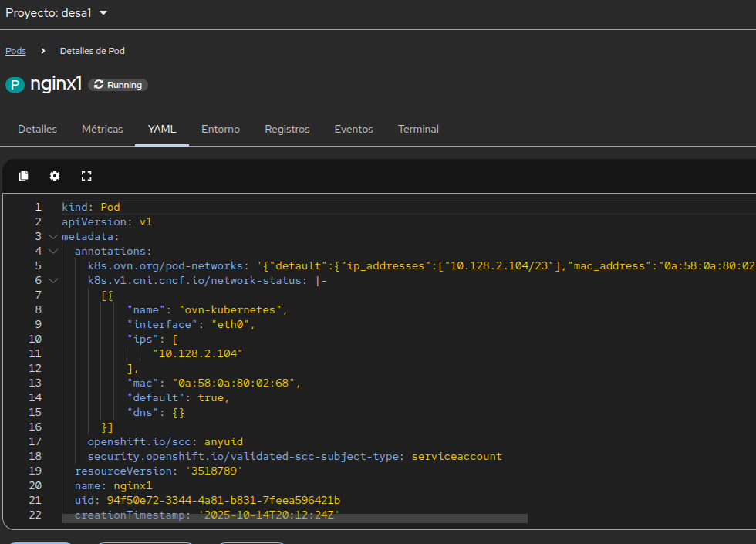Select the YAML tab
Screen dimensions: 756x544
click(x=162, y=129)
